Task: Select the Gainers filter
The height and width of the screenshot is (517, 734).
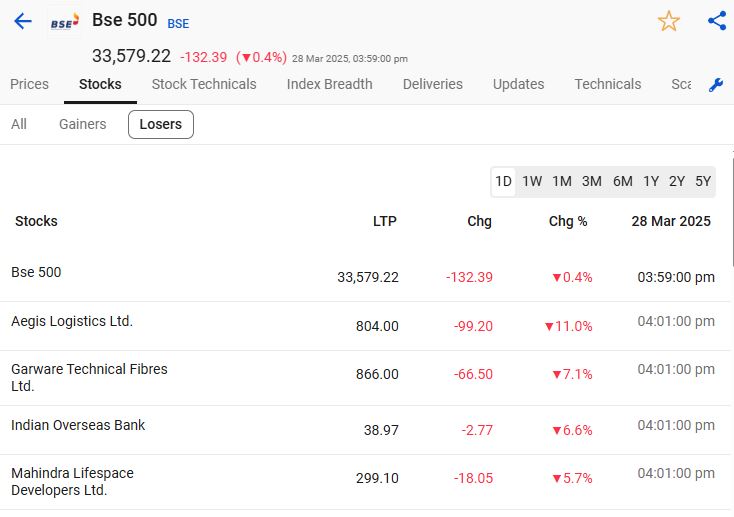Action: 82,124
